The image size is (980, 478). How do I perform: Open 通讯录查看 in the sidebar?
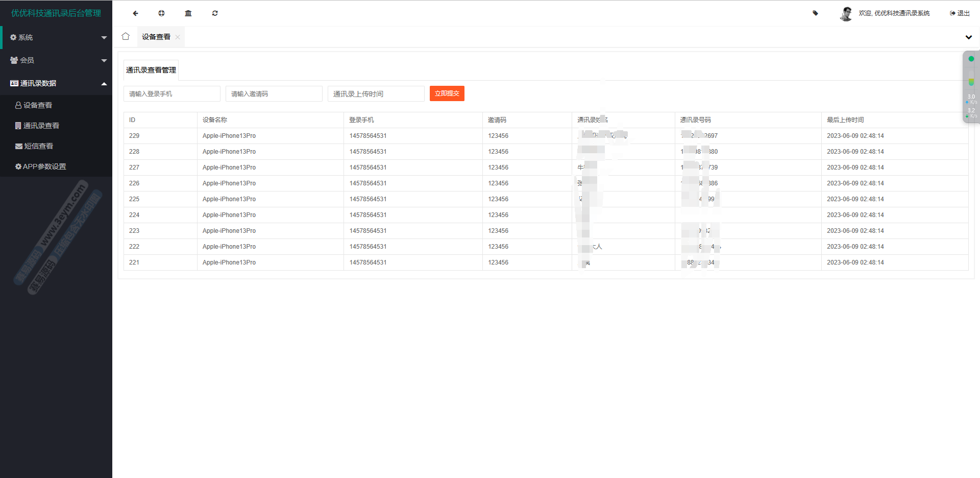[x=41, y=126]
